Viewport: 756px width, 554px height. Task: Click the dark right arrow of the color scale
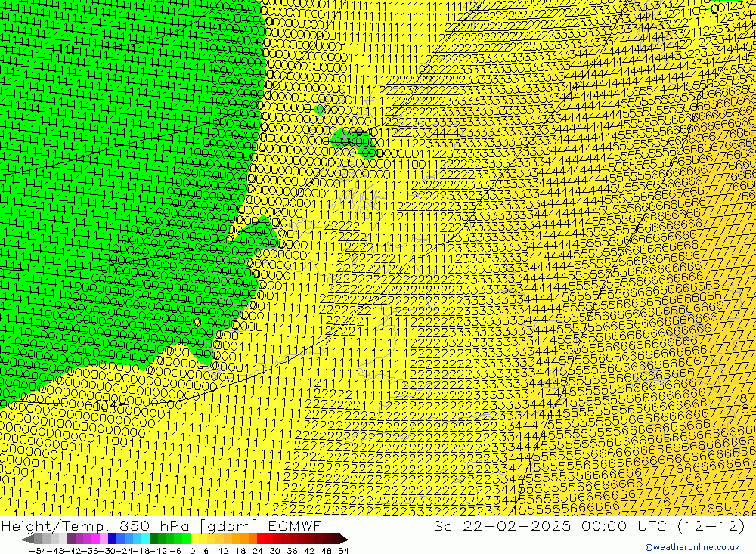coord(344,539)
